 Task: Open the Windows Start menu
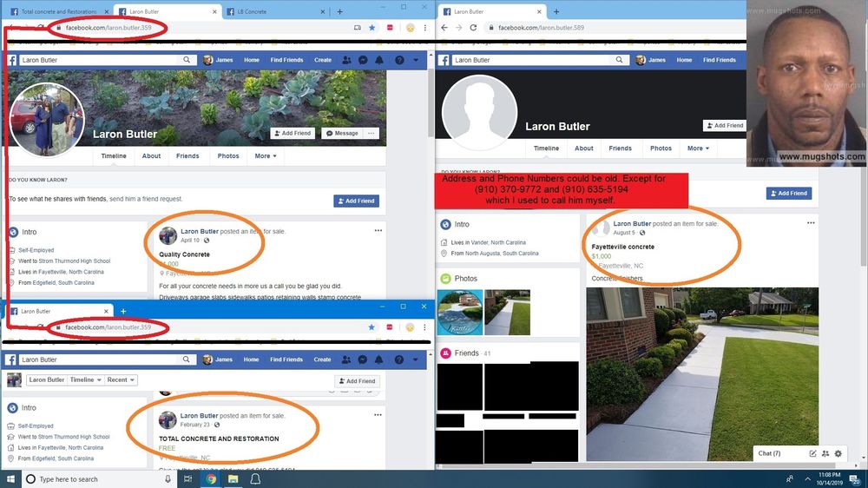pyautogui.click(x=10, y=478)
